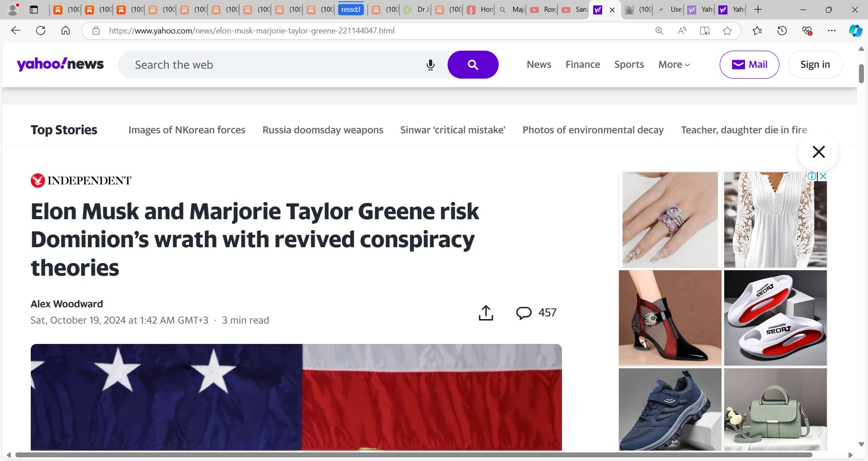868x461 pixels.
Task: Click the pink ring ad thumbnail
Action: (x=670, y=220)
